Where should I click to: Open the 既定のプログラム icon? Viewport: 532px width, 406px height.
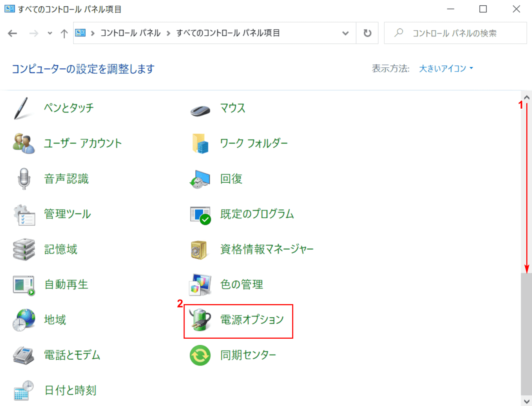tap(200, 215)
